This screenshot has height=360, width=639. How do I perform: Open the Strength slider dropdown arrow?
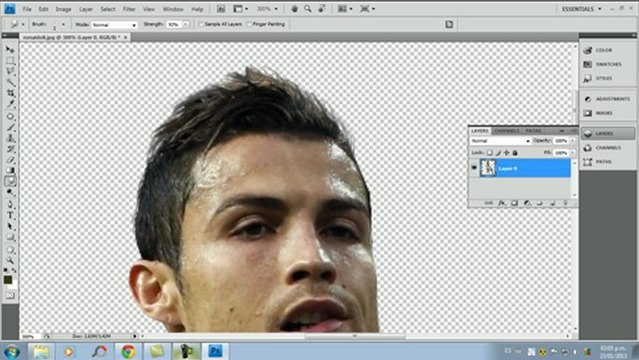(186, 24)
